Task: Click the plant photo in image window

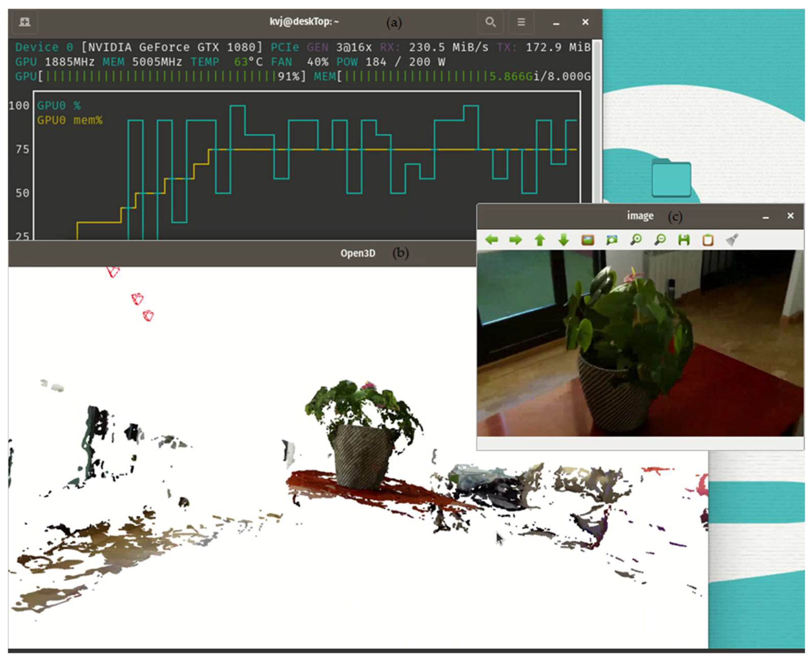Action: pyautogui.click(x=640, y=343)
